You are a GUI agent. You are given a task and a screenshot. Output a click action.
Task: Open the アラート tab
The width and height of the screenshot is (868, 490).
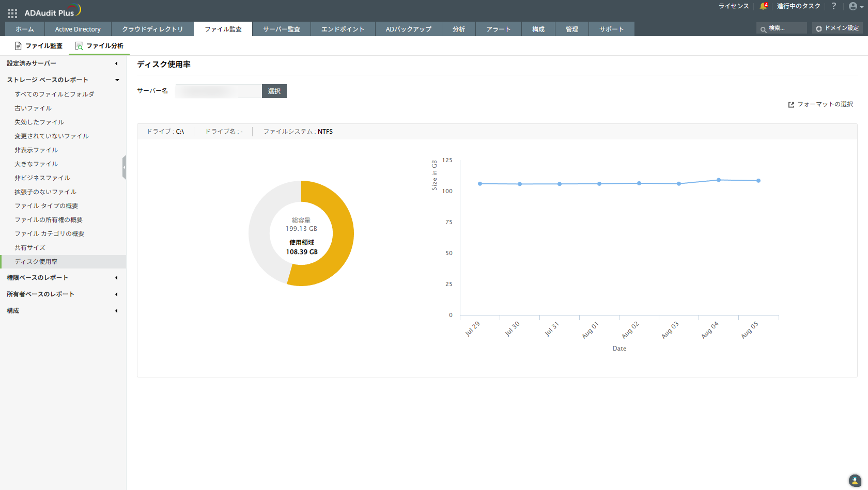tap(499, 29)
